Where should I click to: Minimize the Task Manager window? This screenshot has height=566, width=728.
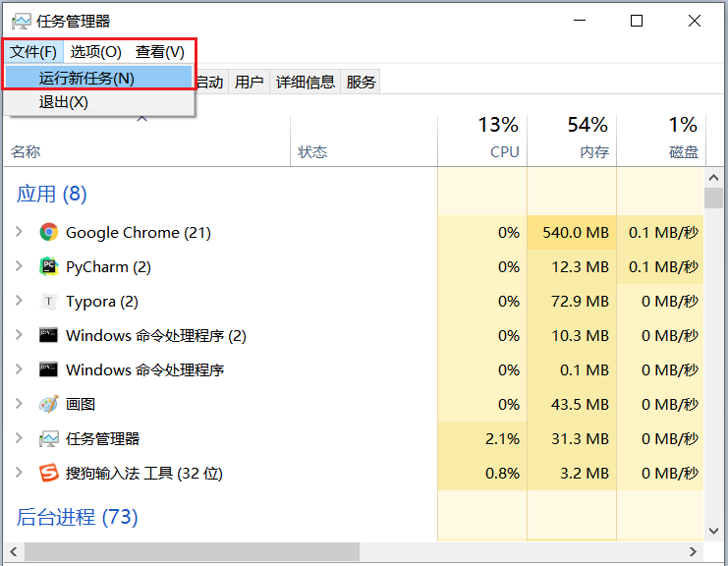tap(580, 21)
